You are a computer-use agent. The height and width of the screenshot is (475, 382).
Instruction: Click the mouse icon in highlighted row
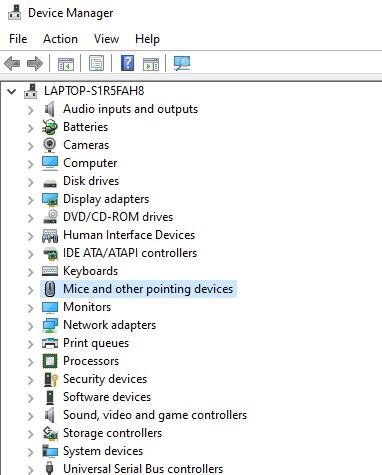tap(50, 289)
